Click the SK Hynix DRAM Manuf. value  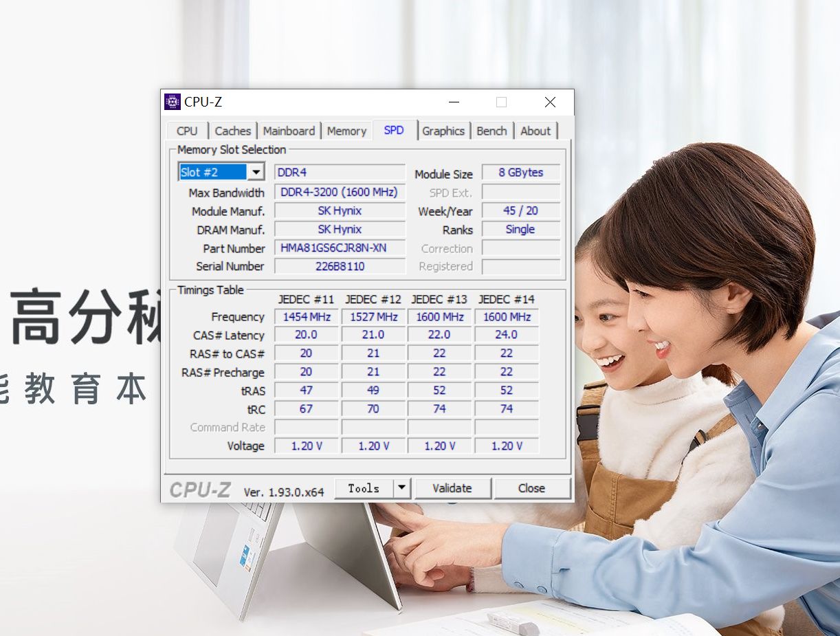tap(340, 230)
